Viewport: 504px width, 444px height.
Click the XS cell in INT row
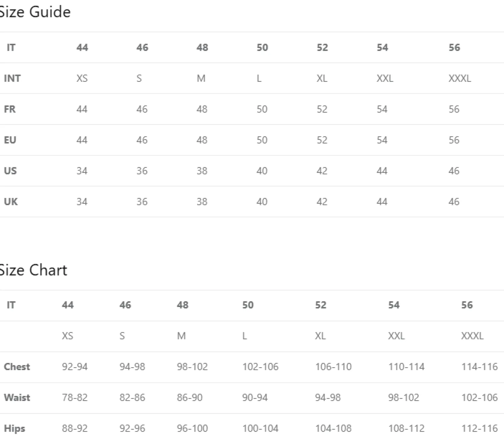[82, 78]
